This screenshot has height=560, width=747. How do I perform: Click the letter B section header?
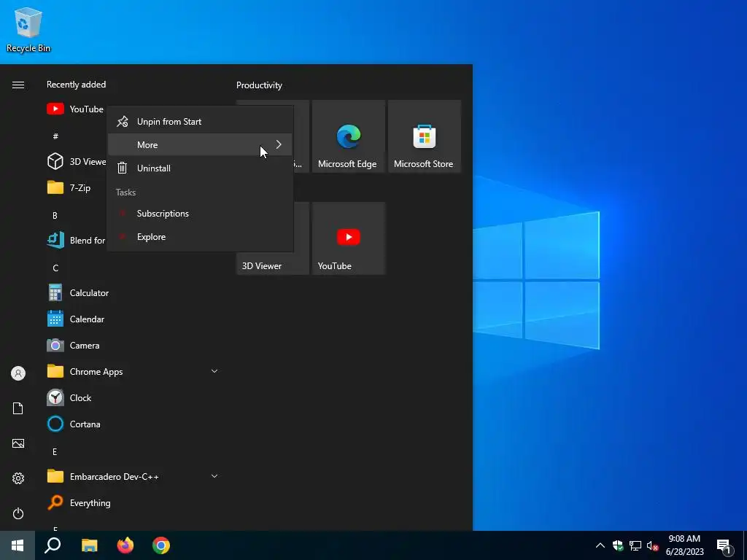pos(55,215)
